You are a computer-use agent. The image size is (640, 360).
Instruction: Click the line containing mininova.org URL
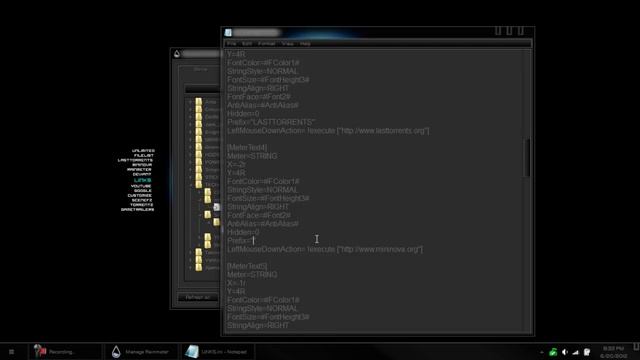[325, 249]
